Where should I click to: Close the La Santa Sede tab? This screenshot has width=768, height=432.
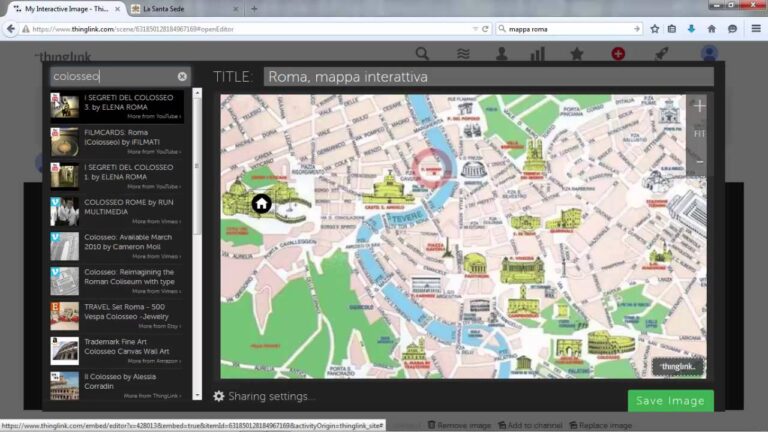click(236, 9)
